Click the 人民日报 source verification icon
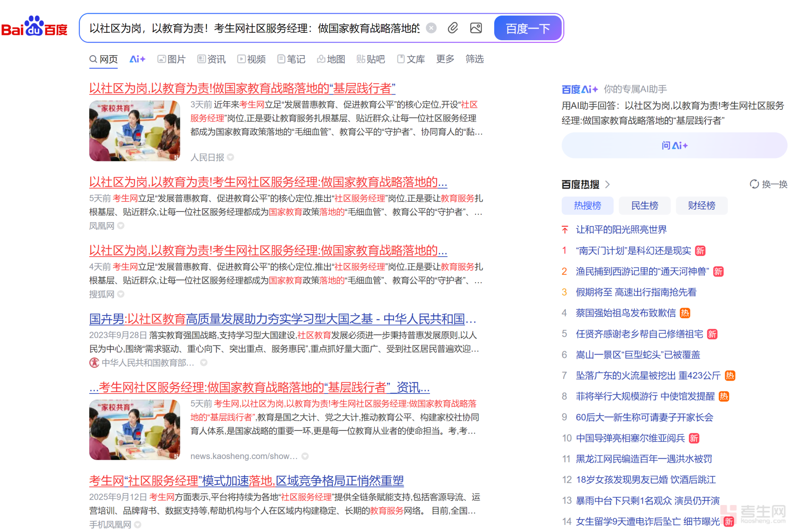The image size is (796, 532). click(231, 157)
